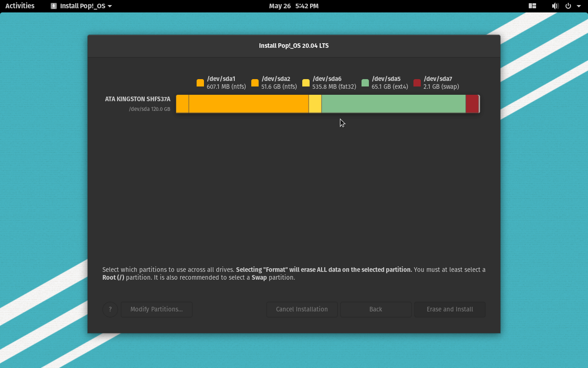
Task: Click the window layout indicator in top bar
Action: pyautogui.click(x=532, y=6)
